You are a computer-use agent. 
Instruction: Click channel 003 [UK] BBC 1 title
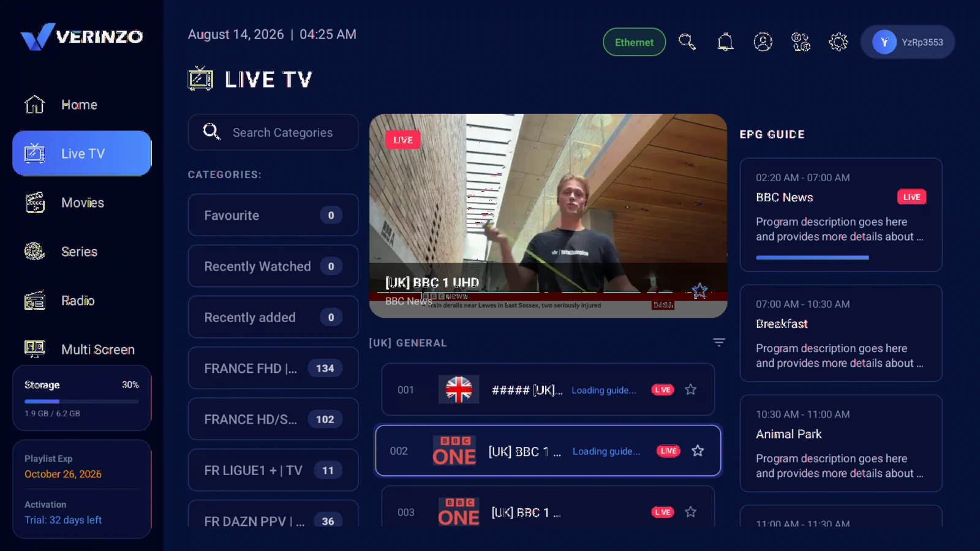tap(526, 512)
